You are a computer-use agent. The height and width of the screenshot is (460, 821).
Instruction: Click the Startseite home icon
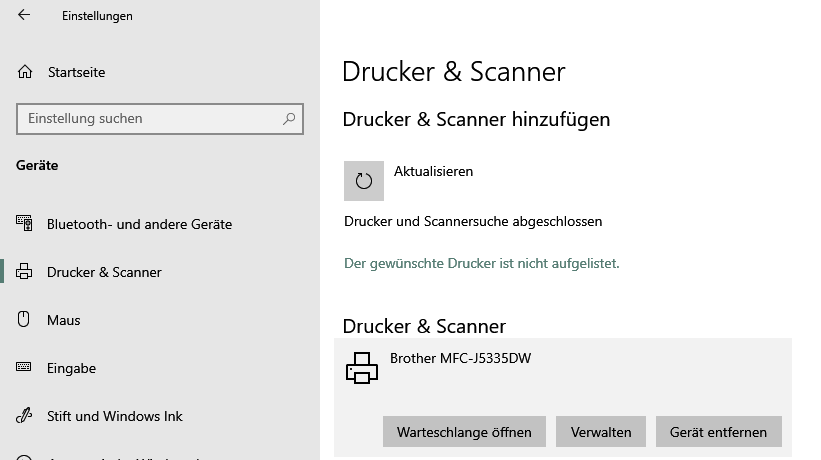click(x=25, y=72)
